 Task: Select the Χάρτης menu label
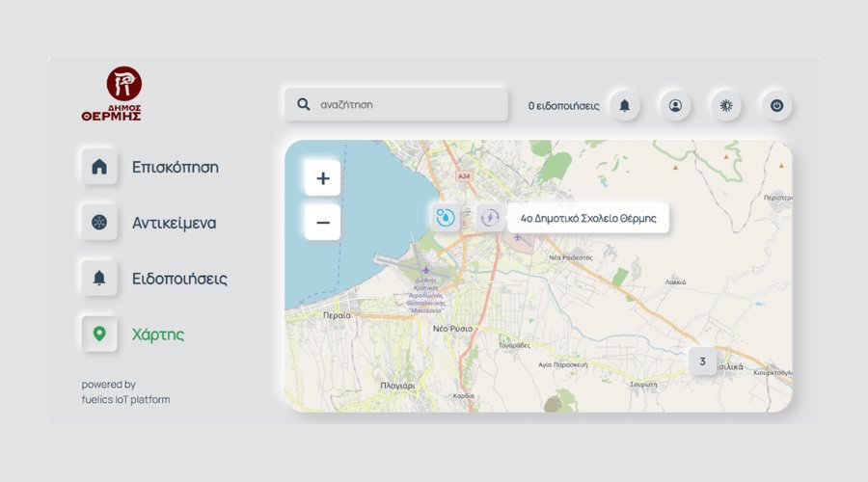click(158, 335)
